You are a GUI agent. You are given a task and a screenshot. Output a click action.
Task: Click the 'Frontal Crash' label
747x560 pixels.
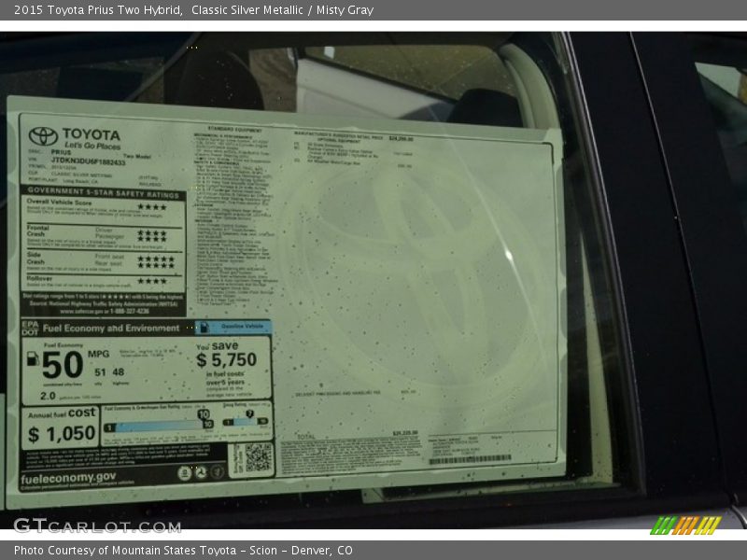pos(37,231)
